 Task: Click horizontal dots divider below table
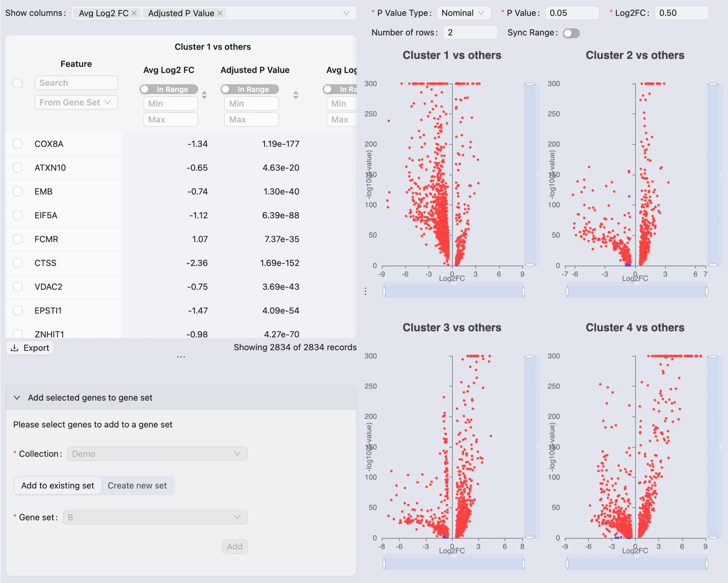point(181,357)
